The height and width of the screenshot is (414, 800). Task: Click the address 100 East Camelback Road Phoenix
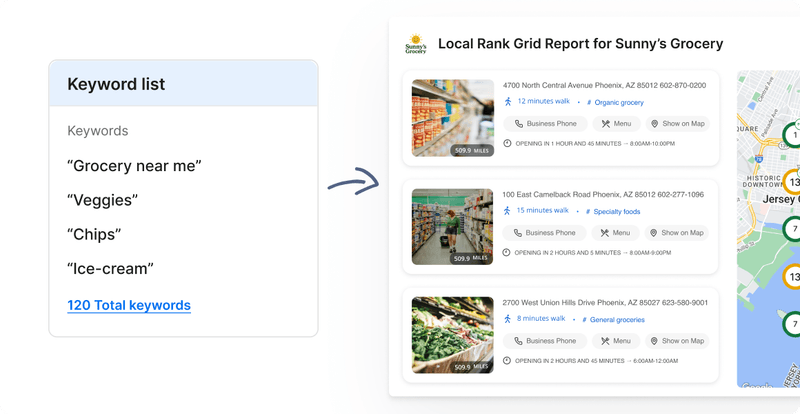603,194
